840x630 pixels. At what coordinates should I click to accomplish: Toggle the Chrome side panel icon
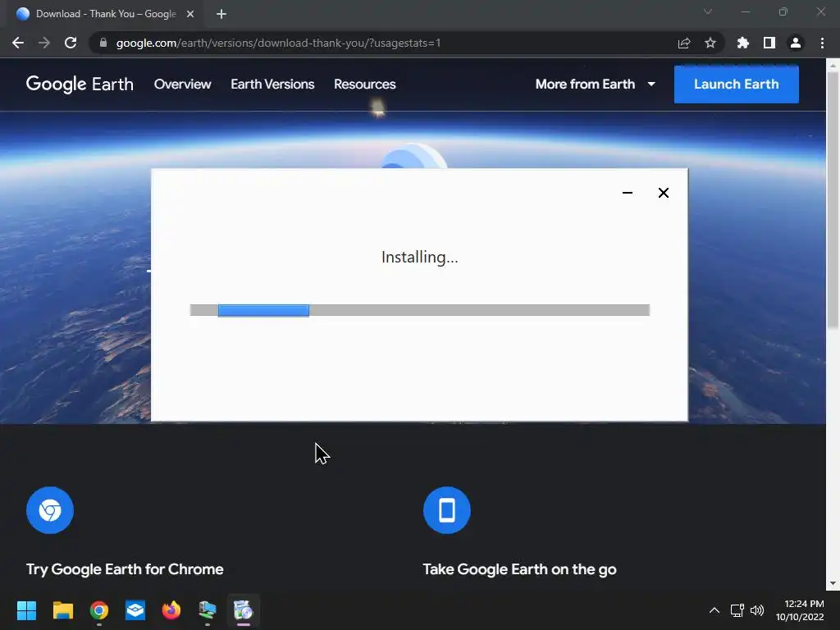point(769,43)
